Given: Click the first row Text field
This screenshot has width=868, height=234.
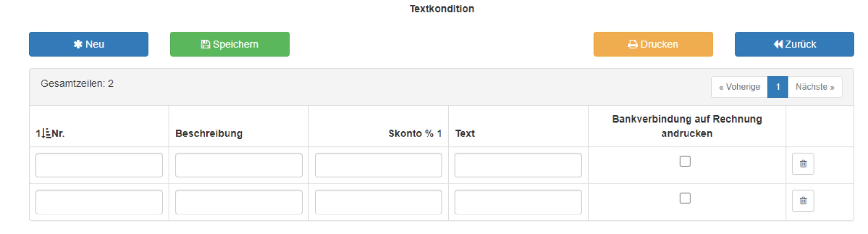Looking at the screenshot, I should (x=518, y=165).
